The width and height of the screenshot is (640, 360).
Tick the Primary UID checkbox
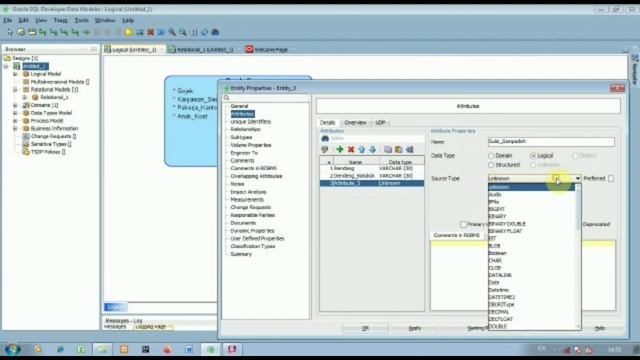[x=463, y=224]
